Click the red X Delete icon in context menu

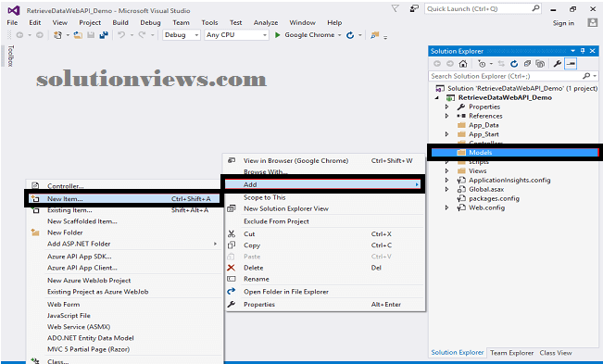(232, 268)
